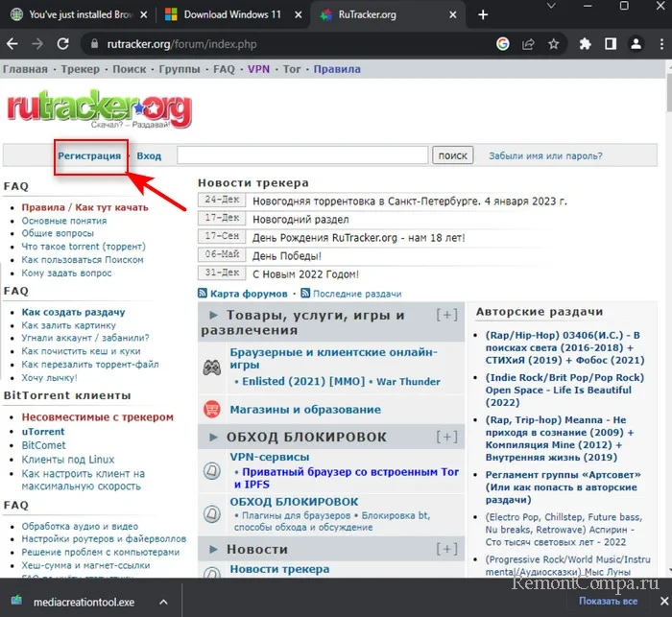Close the Download Windows 11 tab
The image size is (672, 617).
(x=299, y=14)
